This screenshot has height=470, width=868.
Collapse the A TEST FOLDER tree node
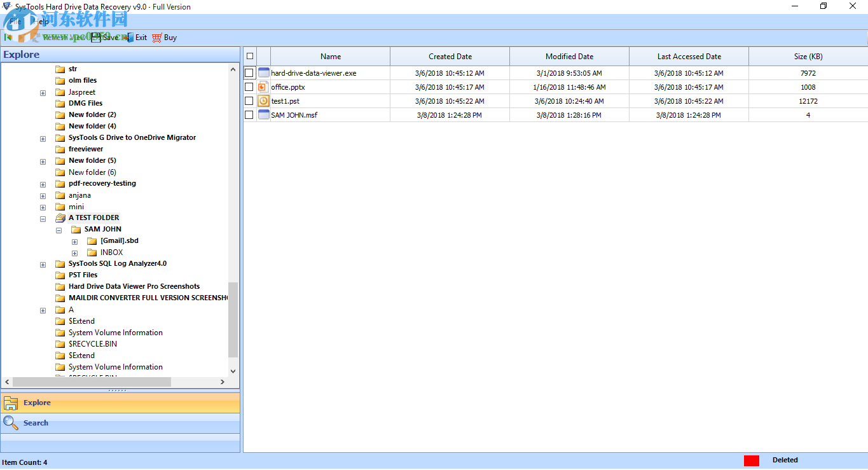coord(43,218)
